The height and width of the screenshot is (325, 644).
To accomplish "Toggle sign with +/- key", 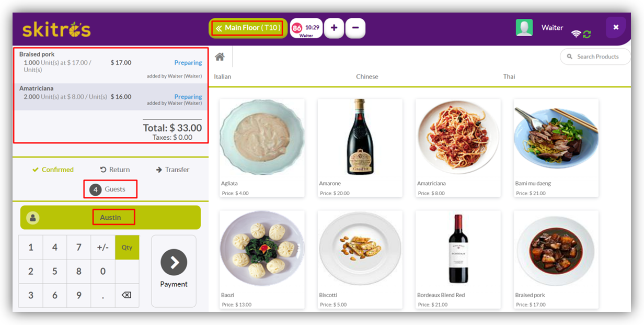I will click(103, 248).
